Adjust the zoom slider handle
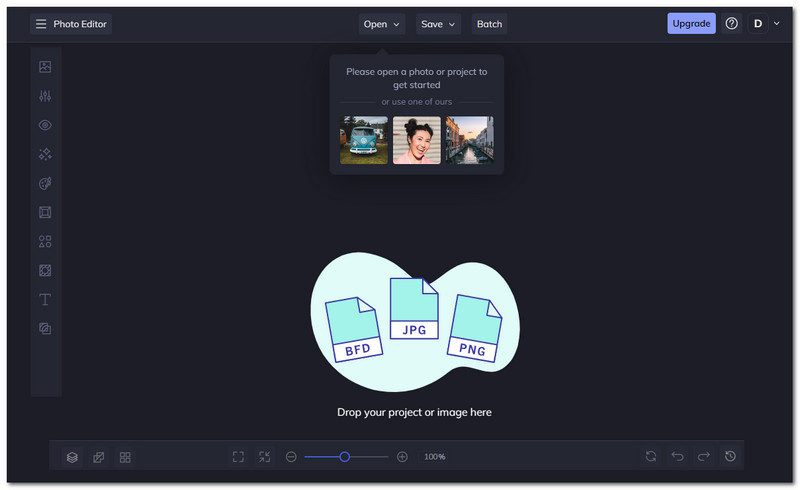Viewport: 800px width, 490px height. [345, 457]
